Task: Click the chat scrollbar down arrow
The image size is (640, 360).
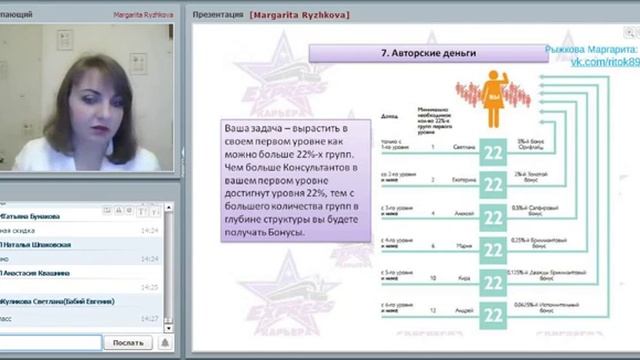Action: tap(168, 328)
